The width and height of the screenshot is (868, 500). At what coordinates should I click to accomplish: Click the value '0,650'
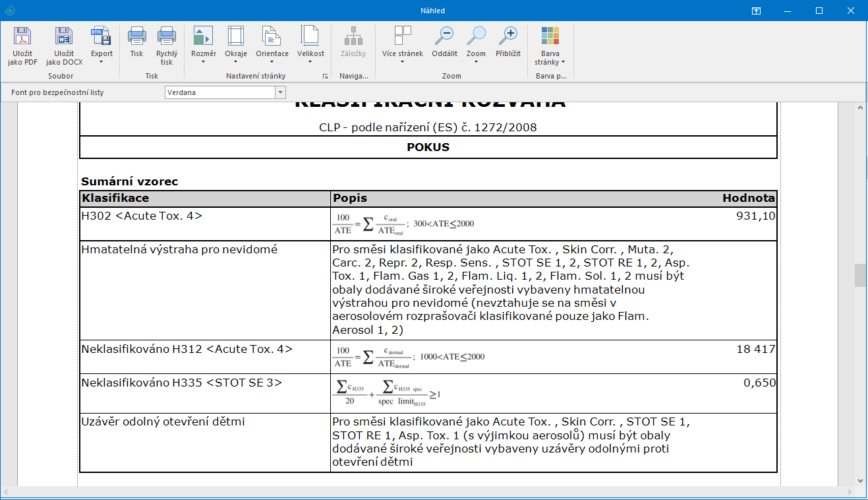point(759,383)
